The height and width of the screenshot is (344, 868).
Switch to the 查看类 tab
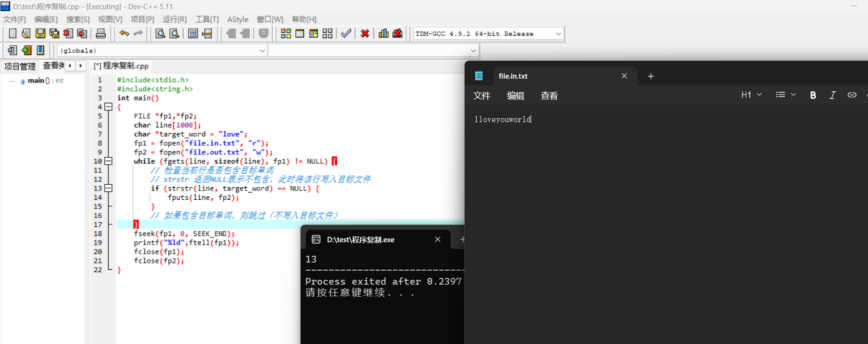pos(53,66)
